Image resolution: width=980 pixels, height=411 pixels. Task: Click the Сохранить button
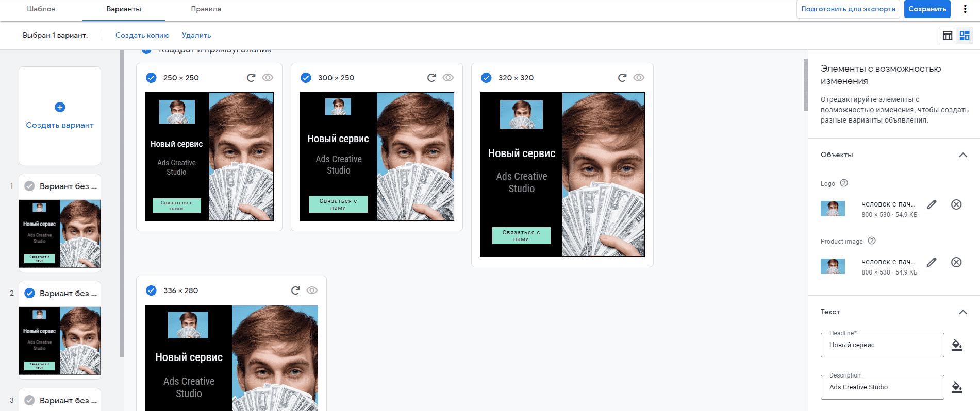[927, 9]
